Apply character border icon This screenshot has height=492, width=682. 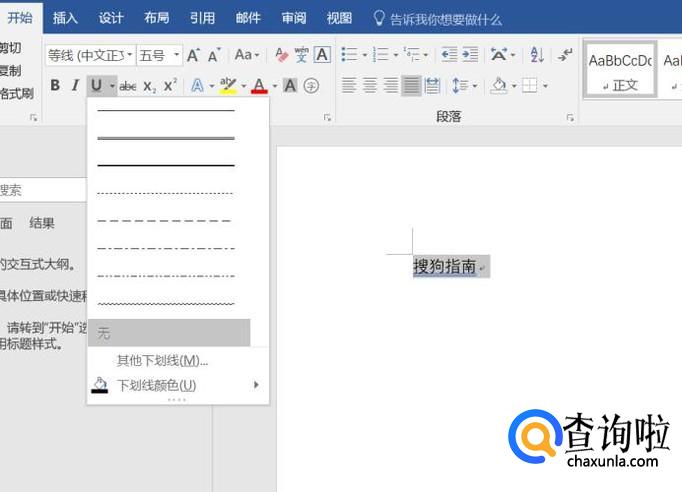[x=322, y=55]
